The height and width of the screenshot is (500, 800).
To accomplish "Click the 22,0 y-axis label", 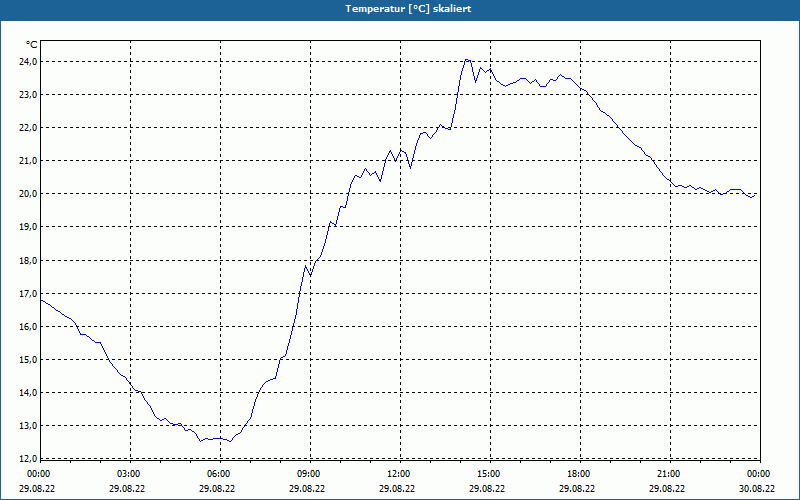I will coord(29,128).
